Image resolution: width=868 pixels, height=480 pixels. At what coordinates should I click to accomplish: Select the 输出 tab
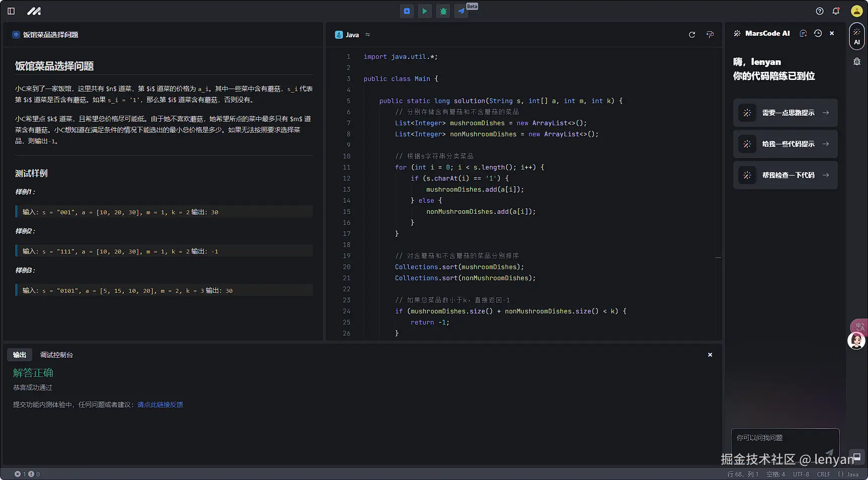point(20,355)
